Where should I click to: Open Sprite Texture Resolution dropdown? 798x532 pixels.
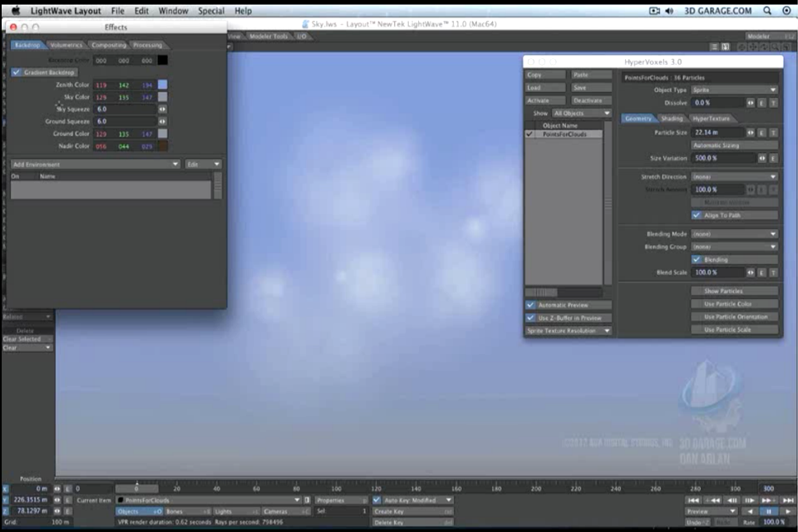[x=568, y=331]
